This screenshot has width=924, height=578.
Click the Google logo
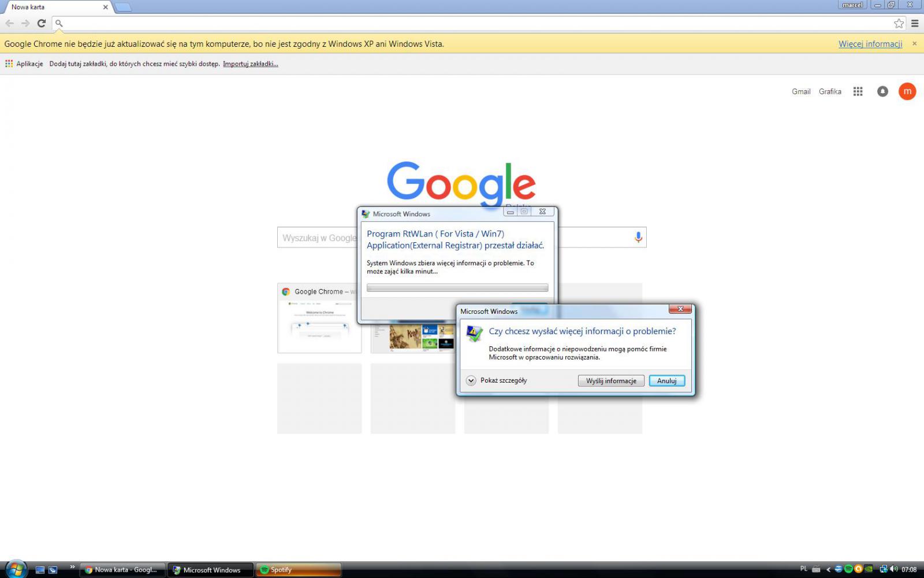tap(461, 184)
